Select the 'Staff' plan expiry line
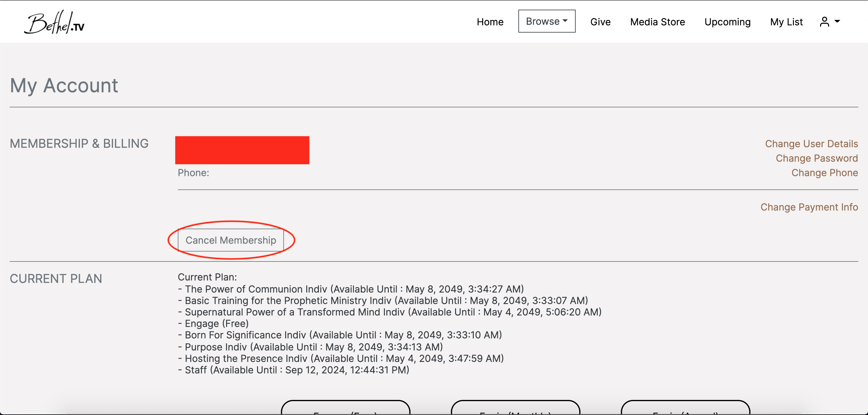Screen dimensions: 868x415 294,370
